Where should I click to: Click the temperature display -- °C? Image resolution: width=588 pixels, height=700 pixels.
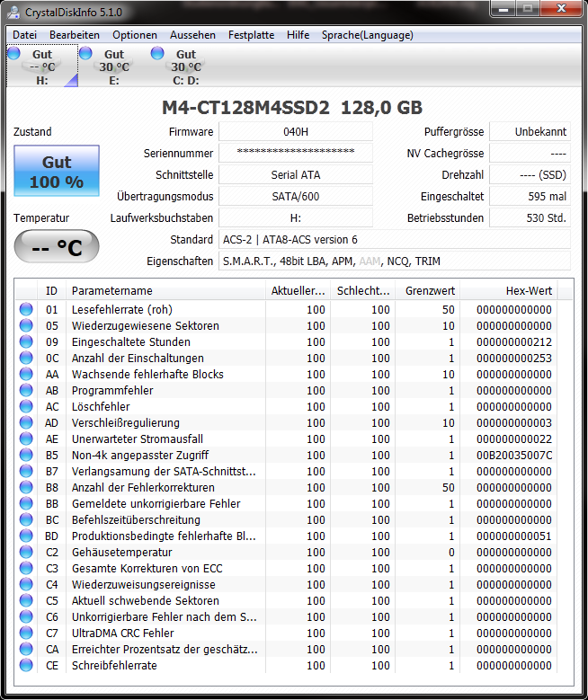point(57,246)
